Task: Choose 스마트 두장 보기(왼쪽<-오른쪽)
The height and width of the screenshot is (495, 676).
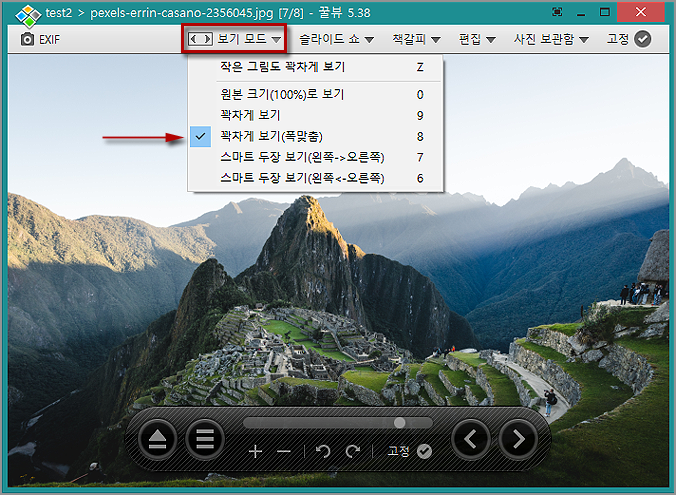Action: (316, 178)
